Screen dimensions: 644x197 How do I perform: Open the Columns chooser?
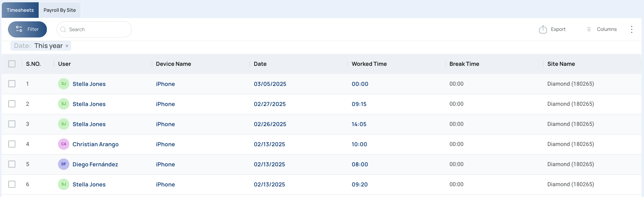602,29
